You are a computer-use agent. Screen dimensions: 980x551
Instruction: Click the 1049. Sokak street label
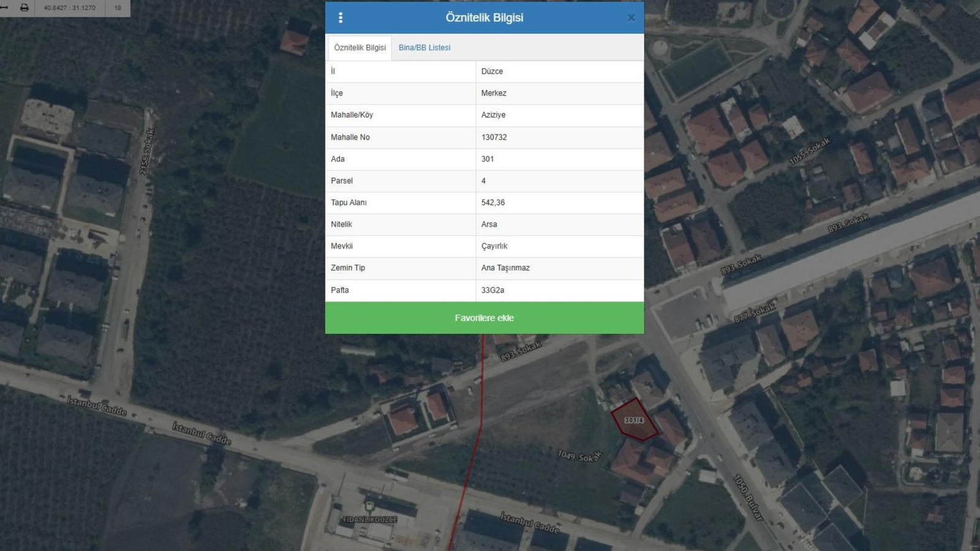pyautogui.click(x=579, y=456)
